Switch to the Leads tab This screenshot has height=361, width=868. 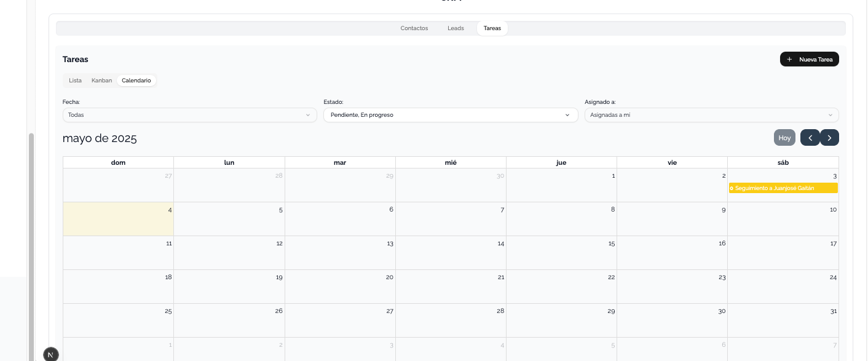point(456,28)
